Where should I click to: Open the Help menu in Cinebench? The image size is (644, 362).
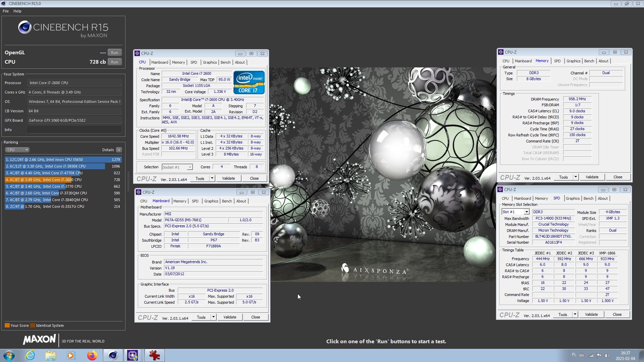point(17,11)
